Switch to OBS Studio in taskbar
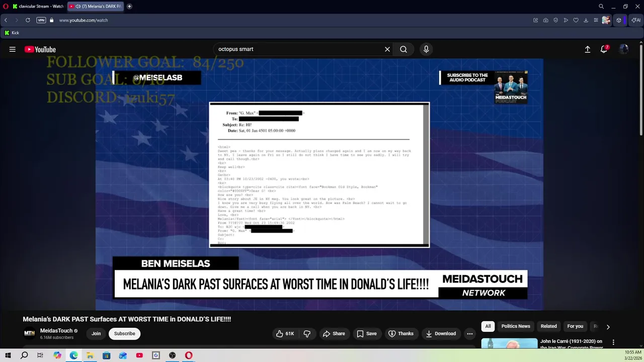Image resolution: width=644 pixels, height=362 pixels. click(x=173, y=355)
